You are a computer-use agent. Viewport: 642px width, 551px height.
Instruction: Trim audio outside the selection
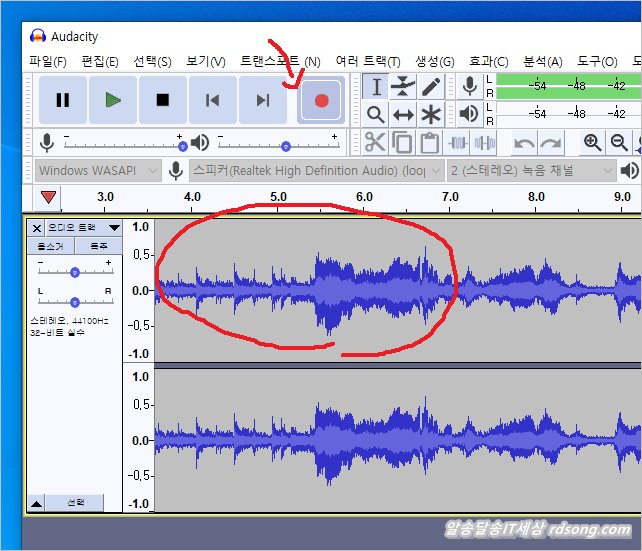[x=458, y=142]
